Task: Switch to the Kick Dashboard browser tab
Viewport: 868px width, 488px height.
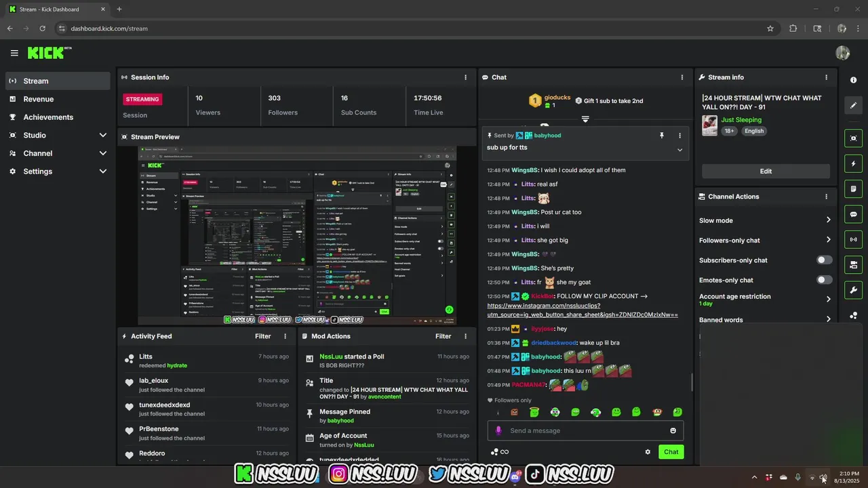Action: 58,9
